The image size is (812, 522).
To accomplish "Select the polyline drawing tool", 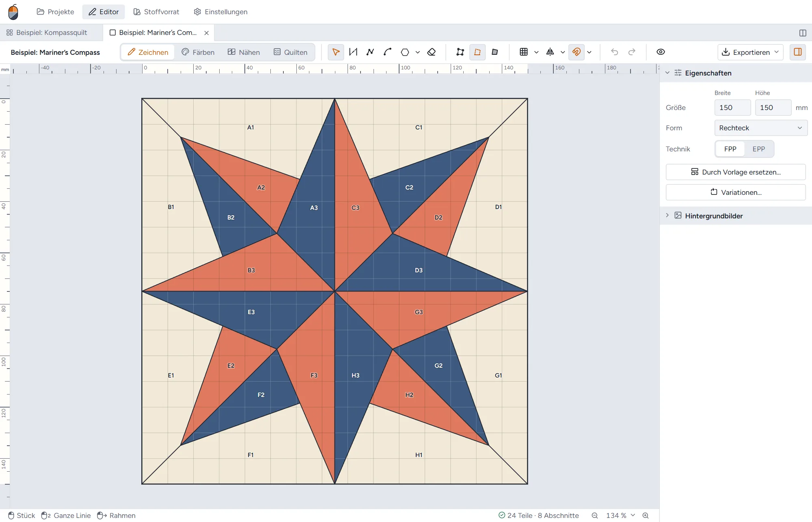I will [370, 52].
